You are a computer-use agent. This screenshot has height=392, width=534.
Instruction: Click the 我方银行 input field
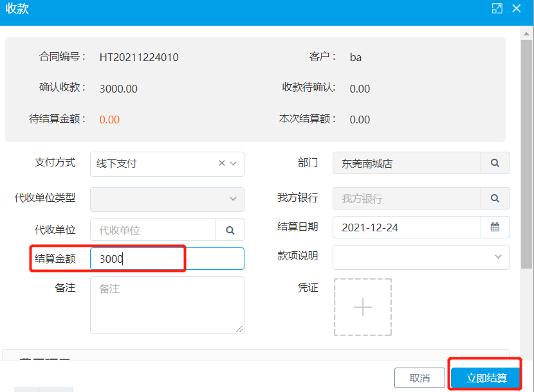(x=407, y=198)
